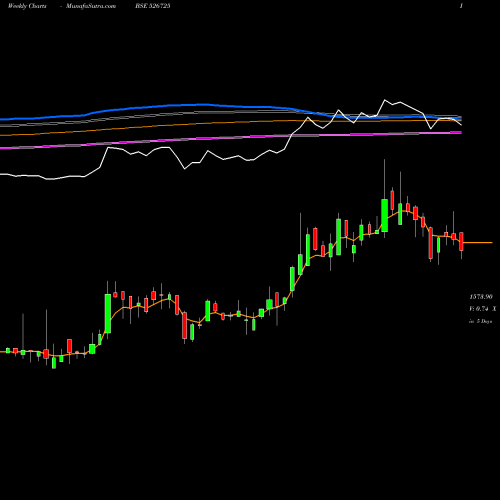Click the 'Weekly Charts' title text
Viewport: 500px width, 500px height.
click(27, 6)
